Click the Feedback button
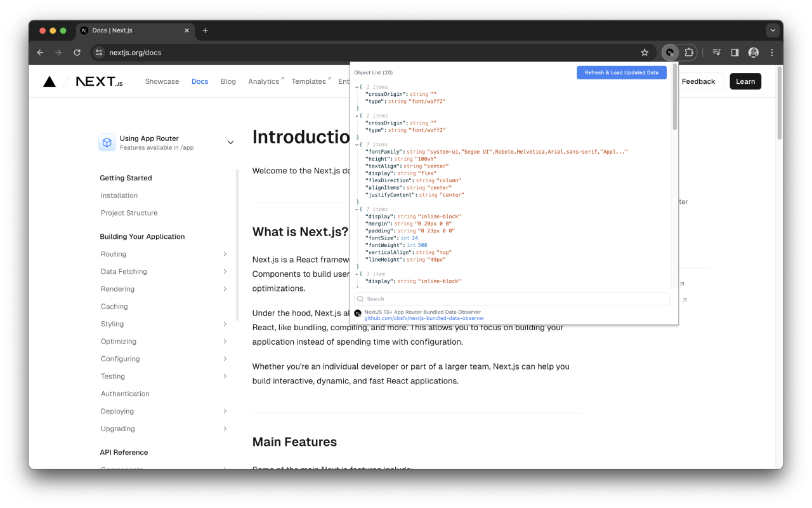 point(698,81)
